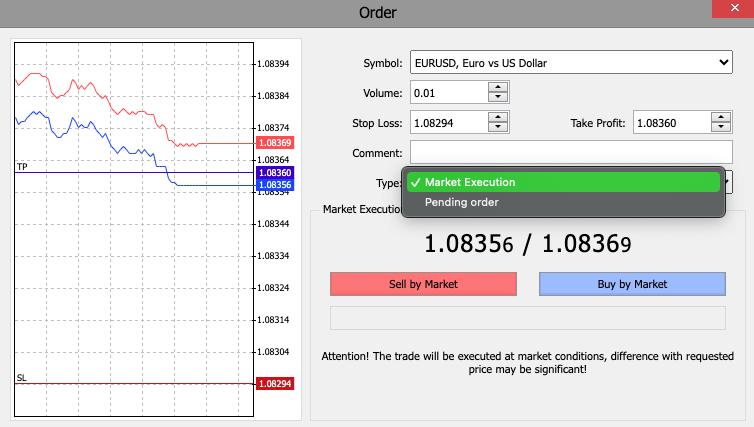Click the 1.08356 / 1.08369 quote text
This screenshot has width=754, height=427.
[x=528, y=244]
